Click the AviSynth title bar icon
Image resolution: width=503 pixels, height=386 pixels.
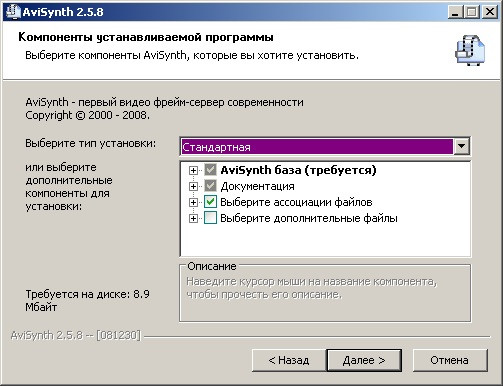(x=13, y=12)
